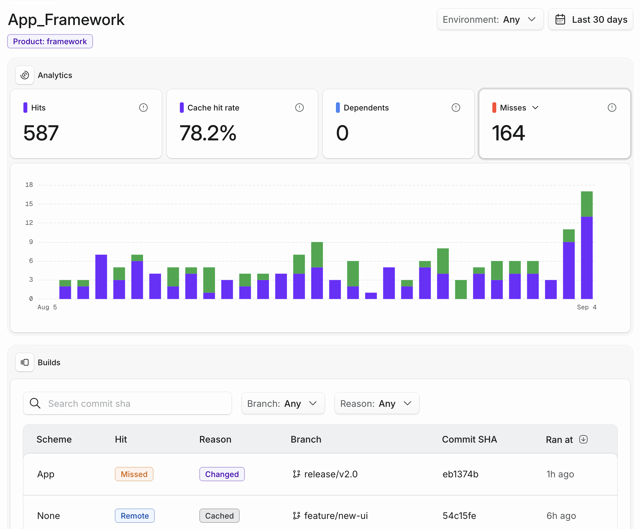Open the Reason: Any filter
The width and height of the screenshot is (640, 529).
pyautogui.click(x=377, y=404)
